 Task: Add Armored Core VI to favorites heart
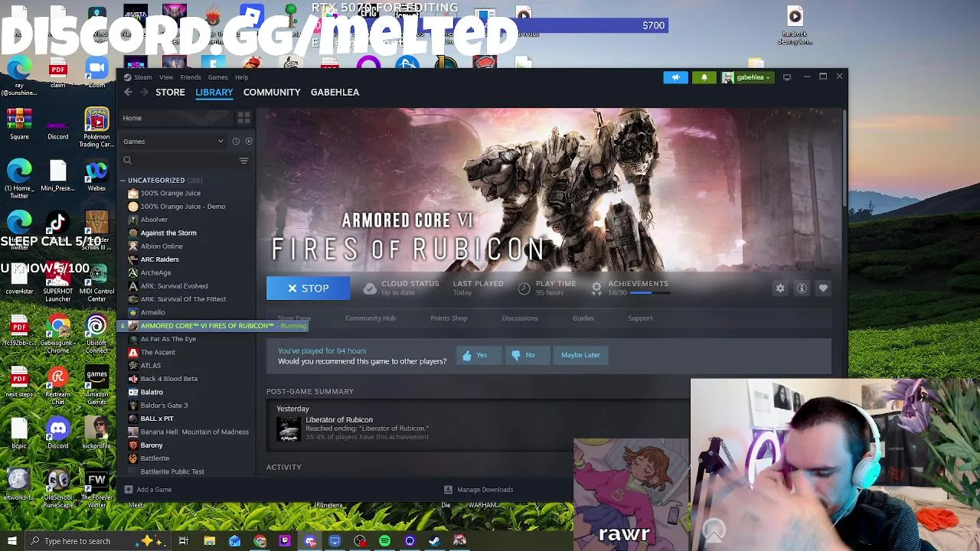[x=823, y=289]
